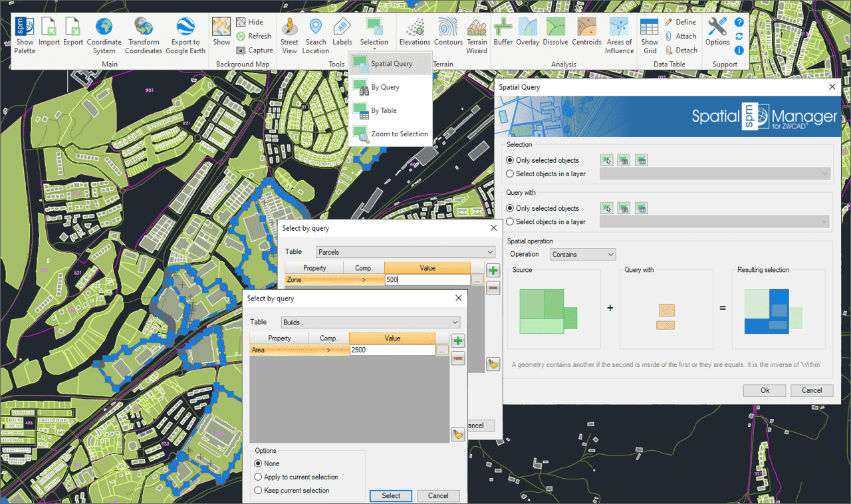Capture the background map
Screen dimensions: 851x504
coord(255,50)
